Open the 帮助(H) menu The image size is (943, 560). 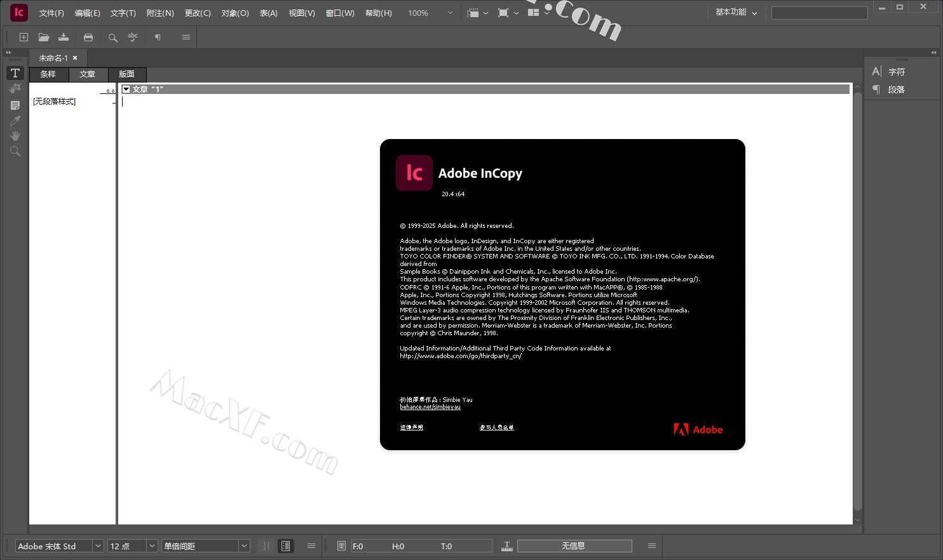379,13
